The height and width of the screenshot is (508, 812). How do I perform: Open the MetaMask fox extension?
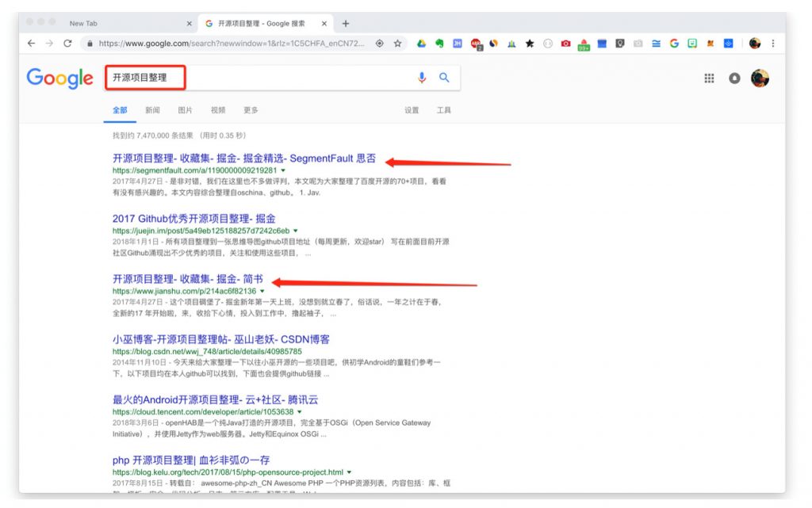tap(710, 44)
